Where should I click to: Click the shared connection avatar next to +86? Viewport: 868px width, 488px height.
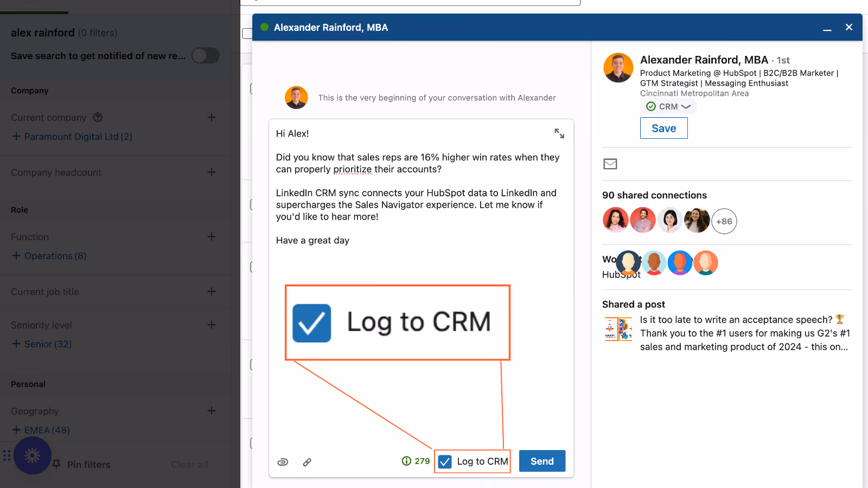pos(697,221)
